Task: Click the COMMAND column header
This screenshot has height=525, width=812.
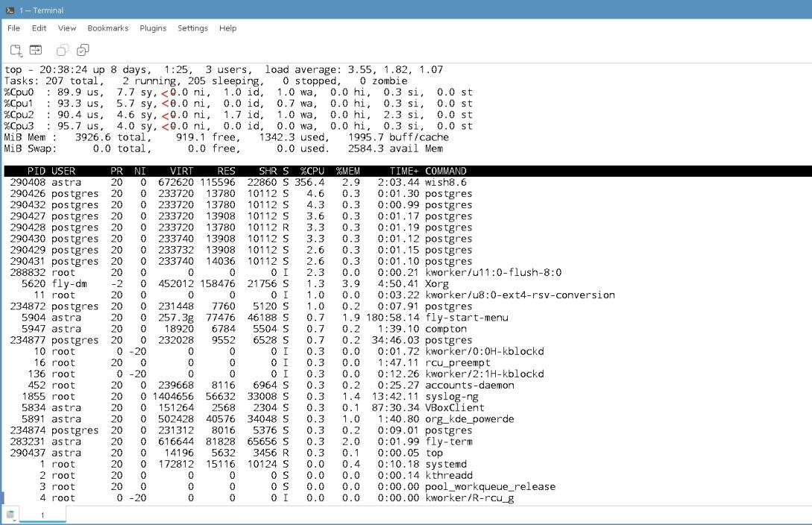Action: point(446,171)
